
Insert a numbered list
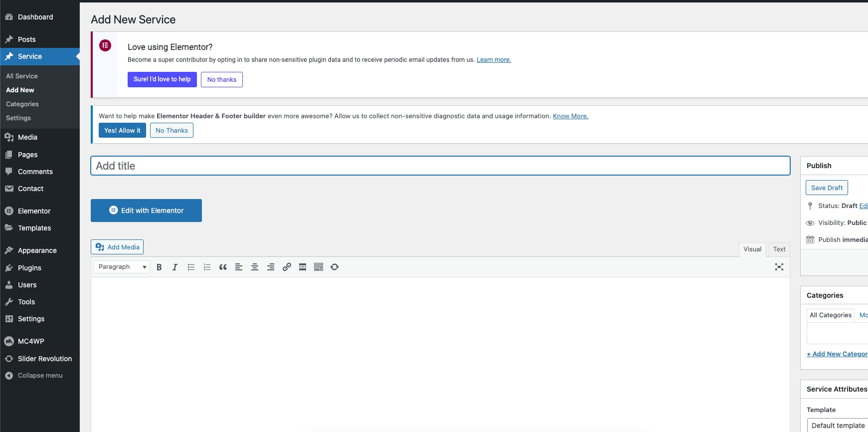coord(207,267)
